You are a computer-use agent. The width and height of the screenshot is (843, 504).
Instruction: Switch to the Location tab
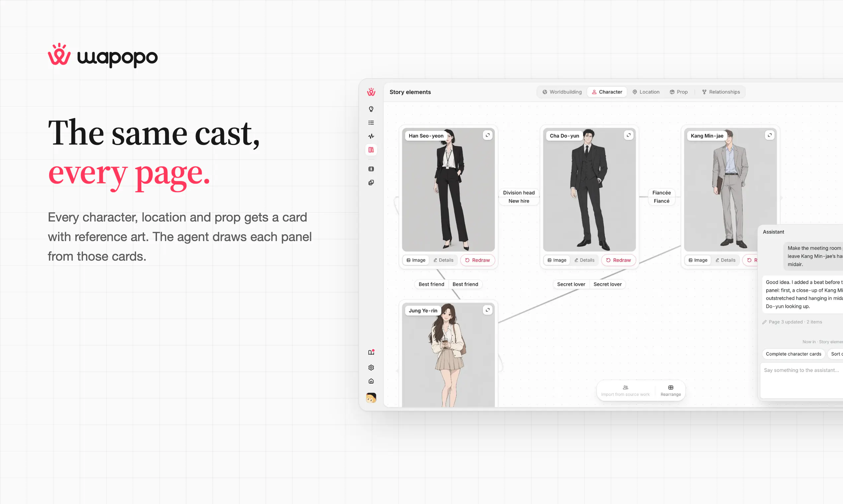(x=646, y=92)
